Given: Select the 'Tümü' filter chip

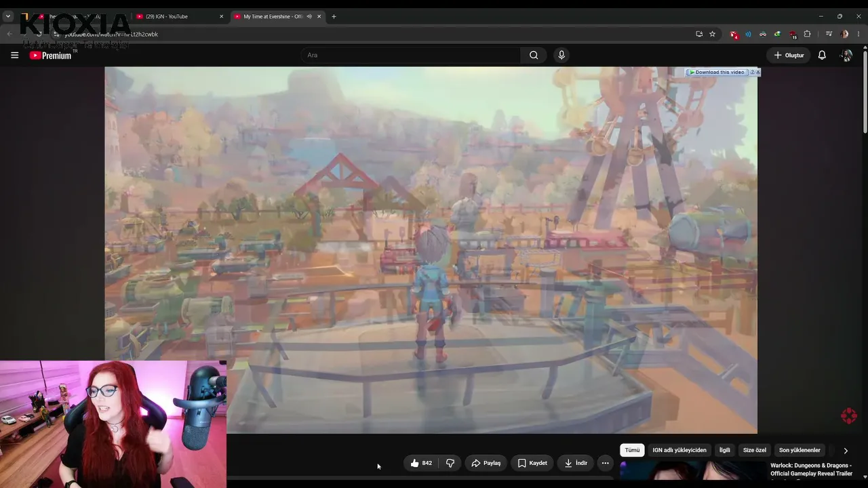Looking at the screenshot, I should (632, 450).
